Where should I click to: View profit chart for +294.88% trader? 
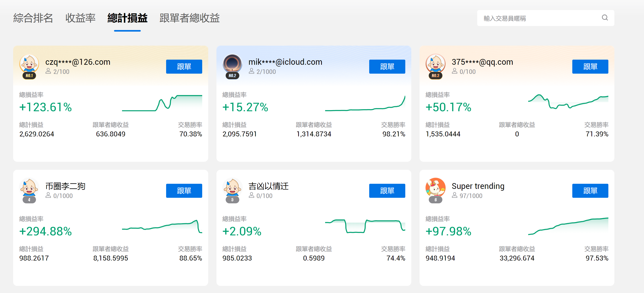coord(162,226)
